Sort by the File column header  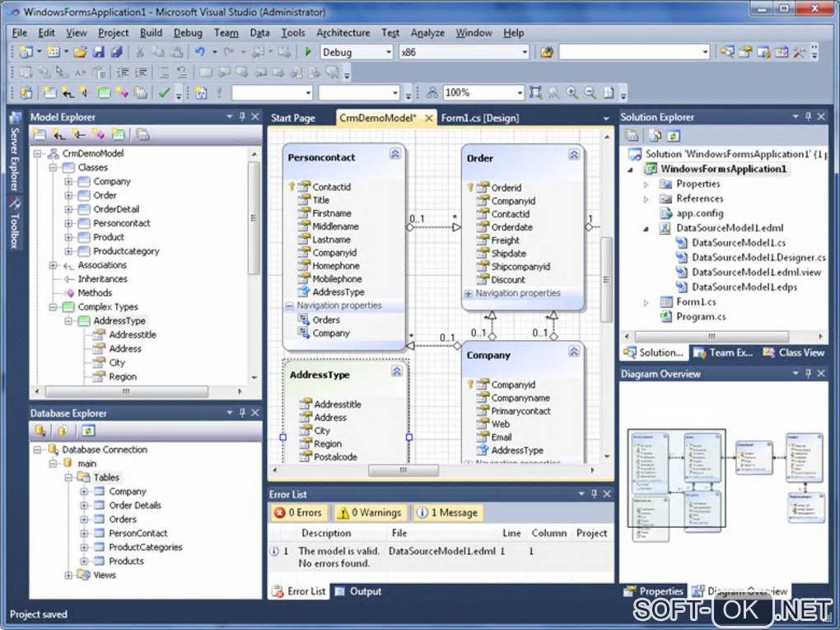(399, 533)
